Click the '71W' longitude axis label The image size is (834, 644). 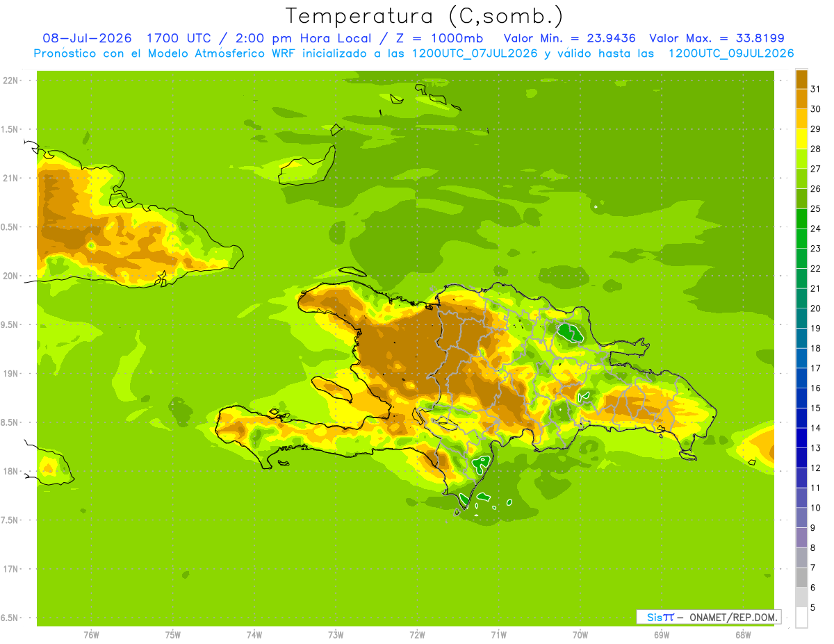coord(498,635)
